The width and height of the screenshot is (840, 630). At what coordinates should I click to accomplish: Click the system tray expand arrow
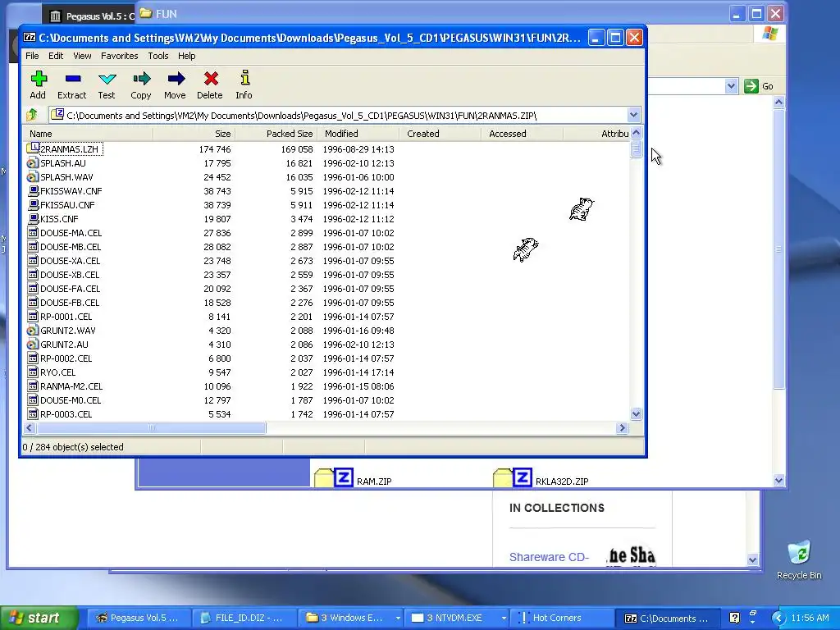pyautogui.click(x=778, y=618)
